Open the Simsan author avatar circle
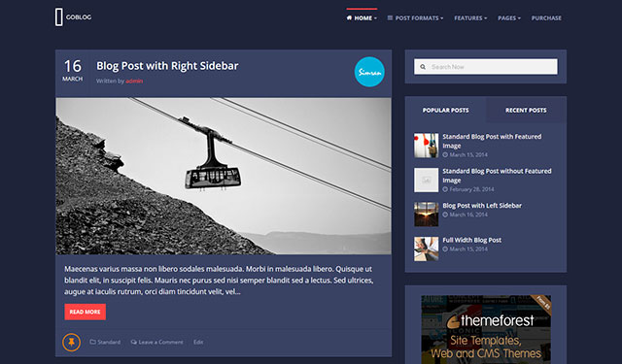The image size is (622, 364). [x=369, y=72]
